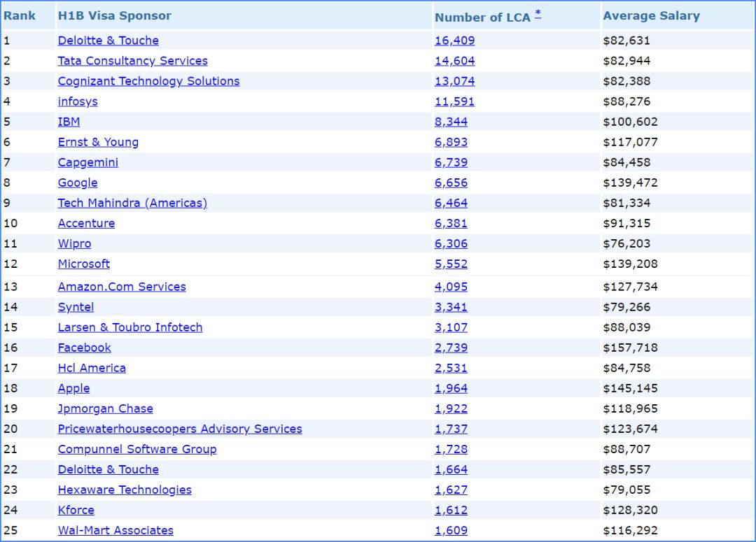Image resolution: width=756 pixels, height=542 pixels.
Task: Open the Capgemini sponsor link
Action: click(x=87, y=162)
